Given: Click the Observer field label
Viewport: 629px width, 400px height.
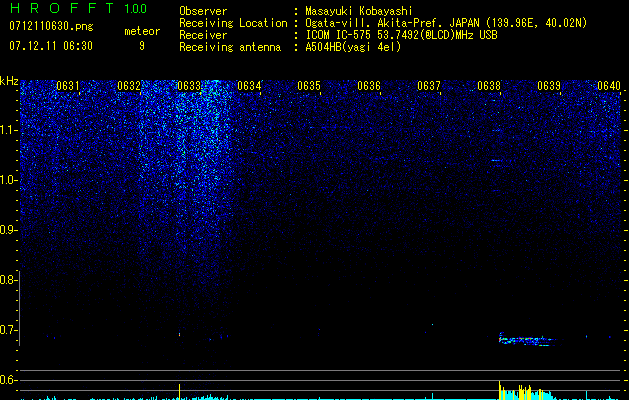Looking at the screenshot, I should click(x=203, y=11).
